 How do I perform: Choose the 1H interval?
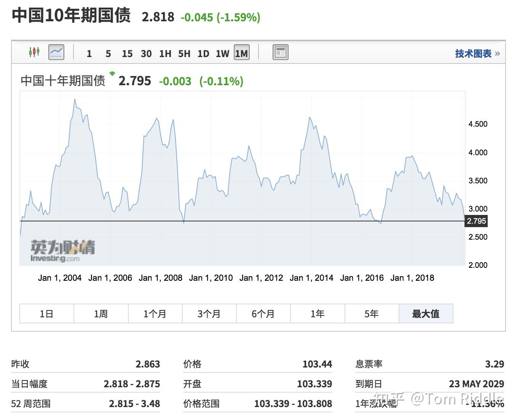[x=165, y=54]
